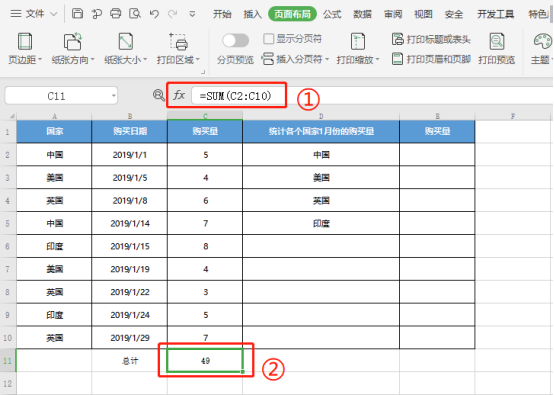Expand the 插入分页符 dropdown arrow
This screenshot has width=554, height=395.
tap(327, 59)
